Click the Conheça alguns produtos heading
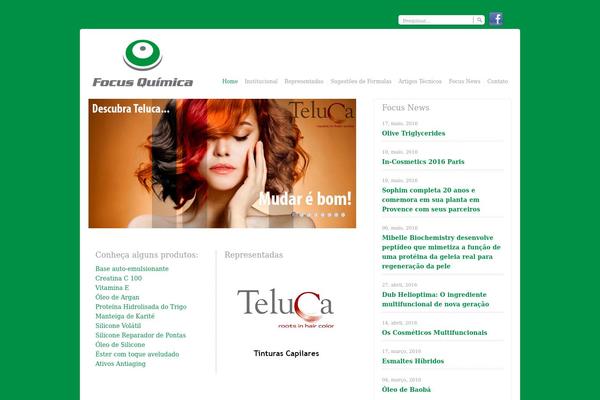Viewport: 600px width, 400px height. (x=147, y=255)
